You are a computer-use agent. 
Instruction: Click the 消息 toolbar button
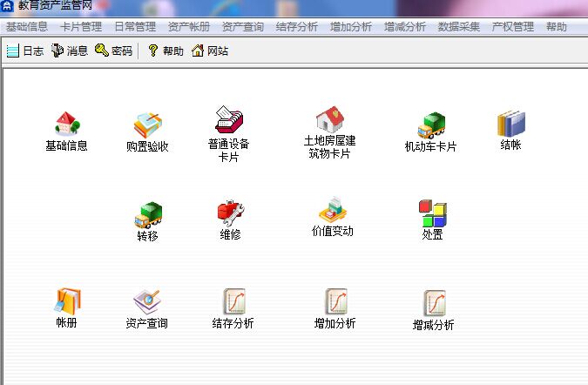pos(70,51)
